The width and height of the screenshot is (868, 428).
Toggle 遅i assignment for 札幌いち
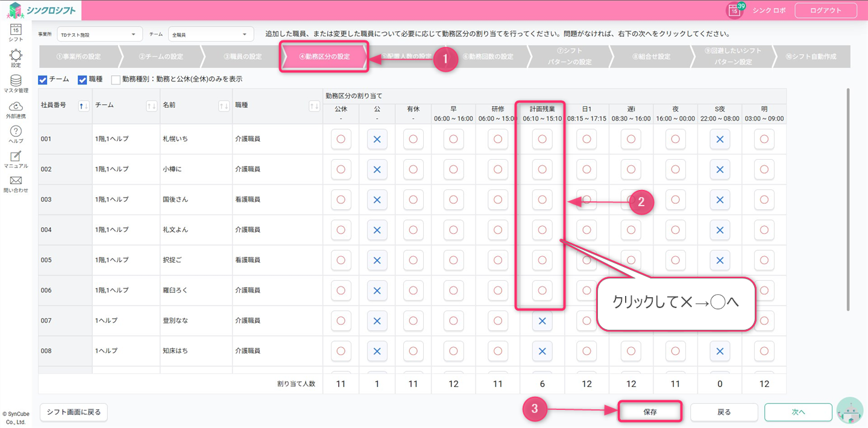tap(631, 139)
